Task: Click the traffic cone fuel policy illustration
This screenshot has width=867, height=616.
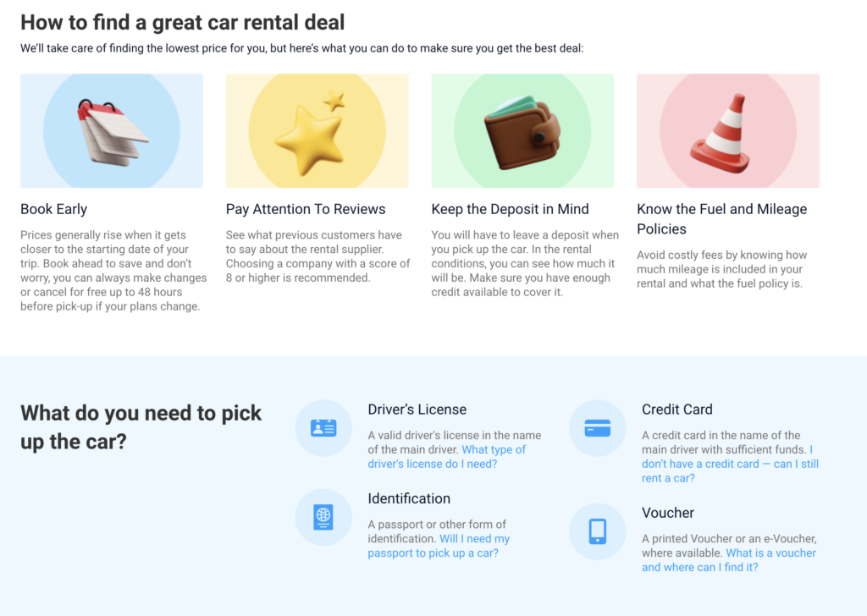Action: pos(727,131)
